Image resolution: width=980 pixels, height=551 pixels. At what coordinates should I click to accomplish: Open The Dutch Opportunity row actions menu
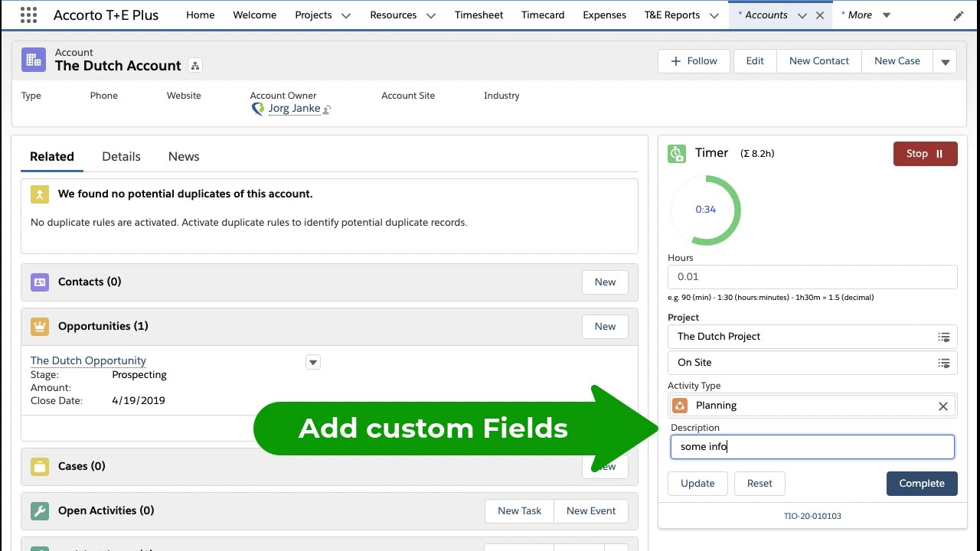click(313, 362)
